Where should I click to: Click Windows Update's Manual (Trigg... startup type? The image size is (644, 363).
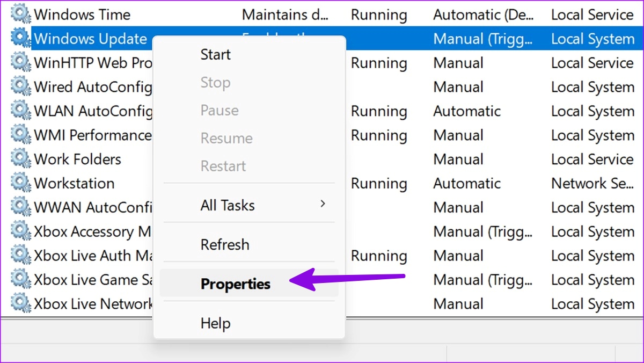484,39
